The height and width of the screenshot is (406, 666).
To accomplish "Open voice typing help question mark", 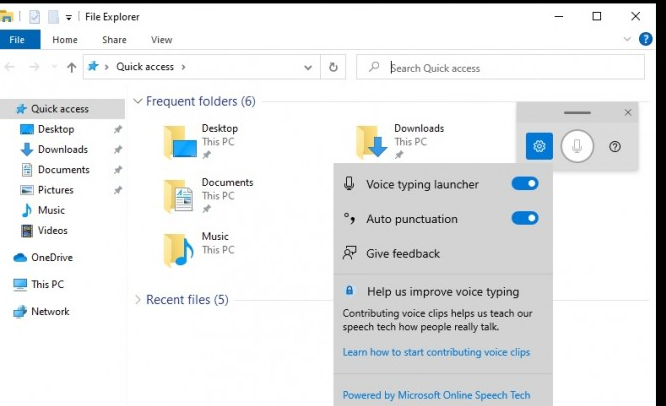I will coord(615,147).
